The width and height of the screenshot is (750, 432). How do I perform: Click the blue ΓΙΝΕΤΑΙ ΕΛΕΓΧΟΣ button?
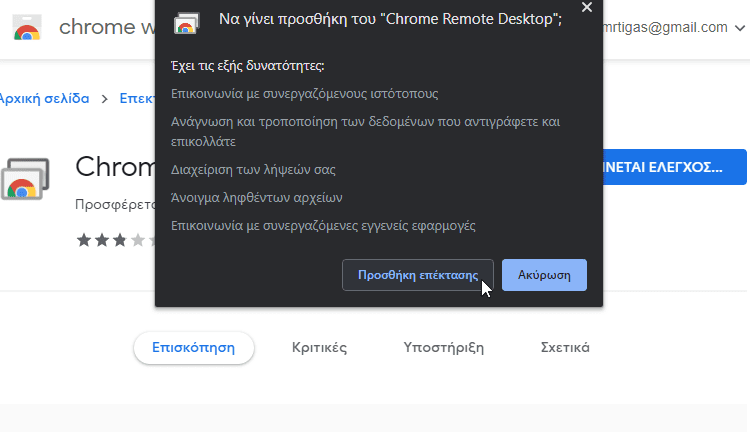click(x=674, y=167)
